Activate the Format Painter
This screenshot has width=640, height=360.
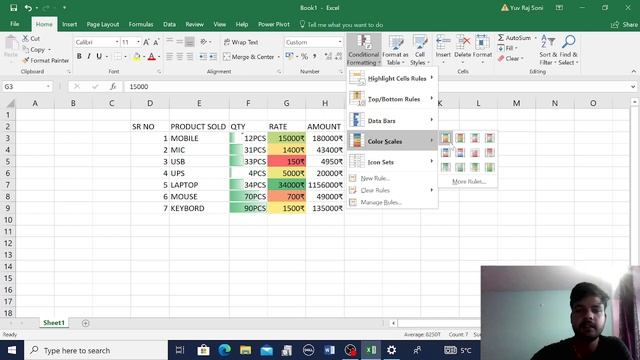pyautogui.click(x=46, y=60)
